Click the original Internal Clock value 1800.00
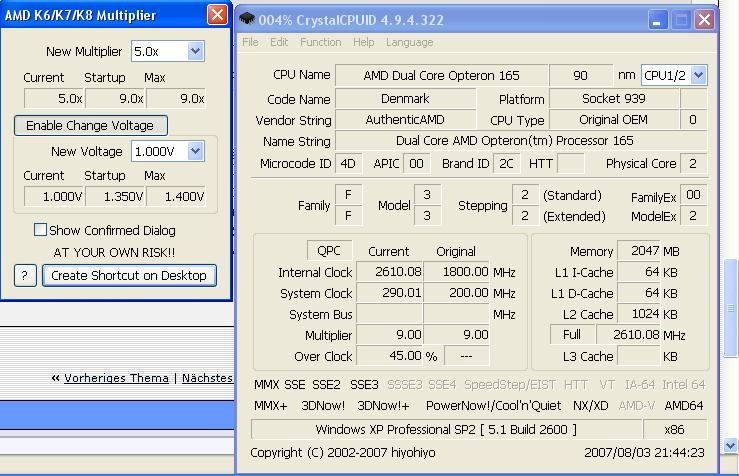Image resolution: width=739 pixels, height=476 pixels. coord(457,272)
